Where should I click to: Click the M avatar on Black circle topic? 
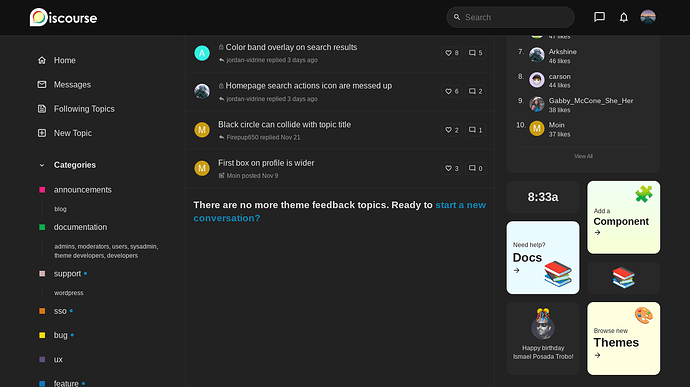202,130
